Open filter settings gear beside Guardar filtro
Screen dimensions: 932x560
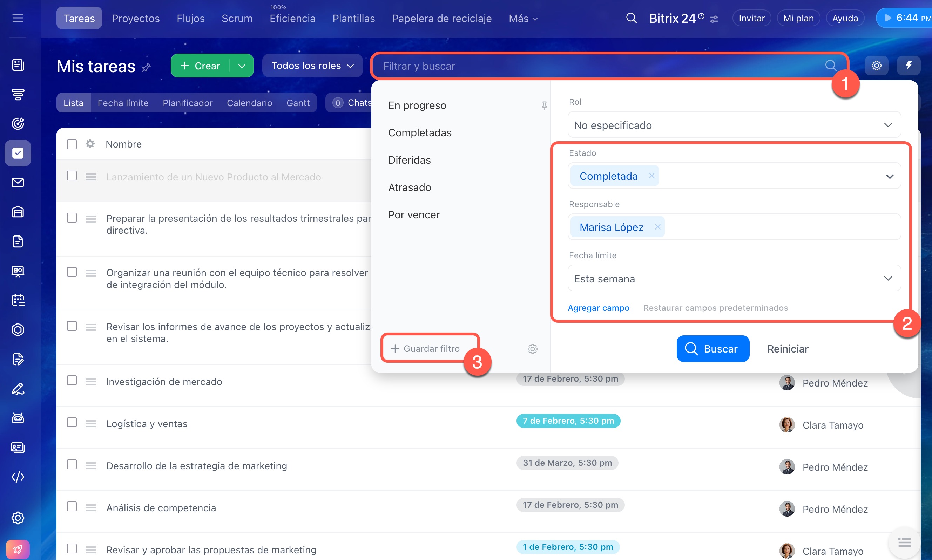coord(532,349)
